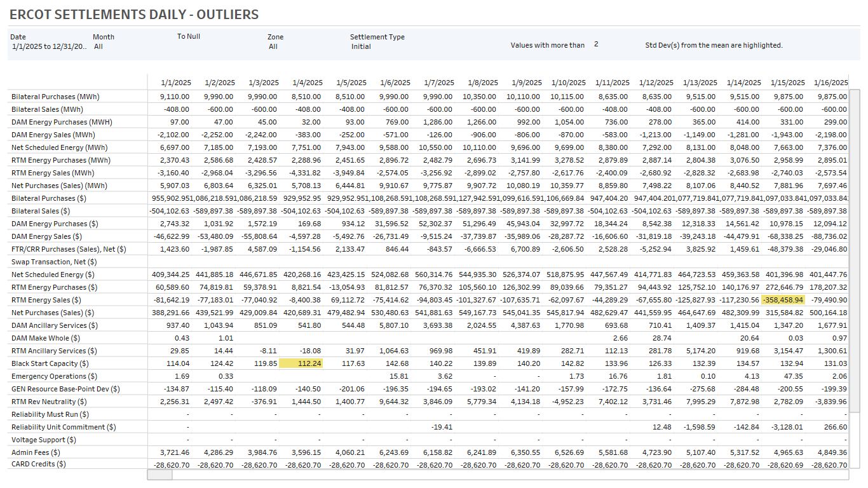The height and width of the screenshot is (488, 868).
Task: Click the Net Scheduled Energy ($) row label
Action: (53, 274)
